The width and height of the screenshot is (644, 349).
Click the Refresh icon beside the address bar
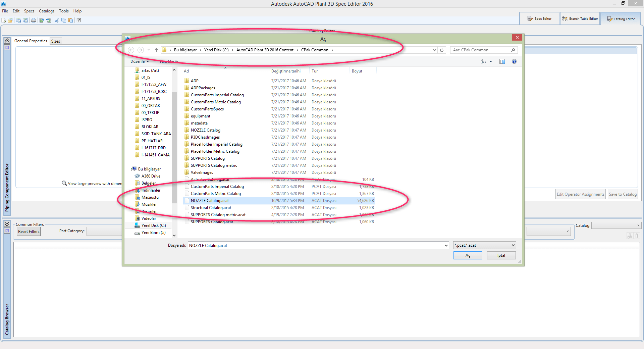click(x=442, y=50)
